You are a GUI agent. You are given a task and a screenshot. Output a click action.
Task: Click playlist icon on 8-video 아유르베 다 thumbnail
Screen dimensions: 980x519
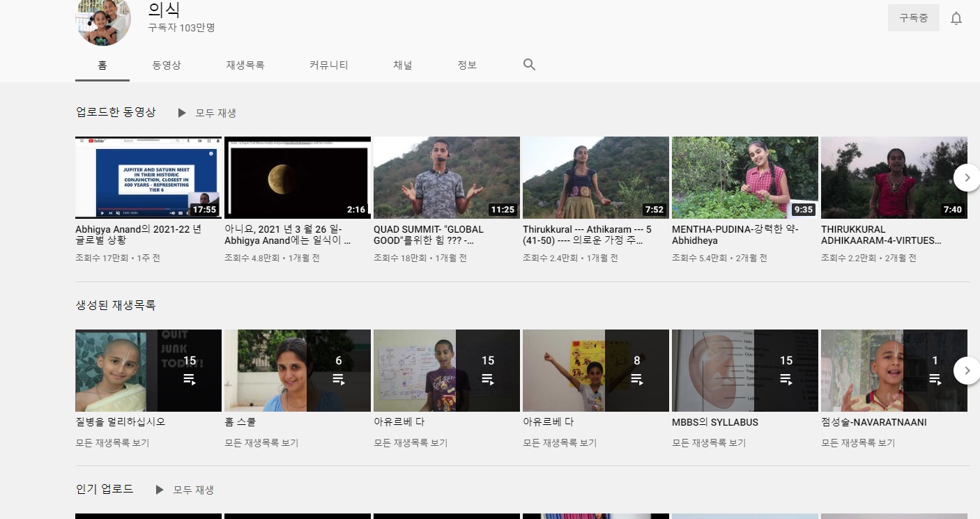pos(636,380)
